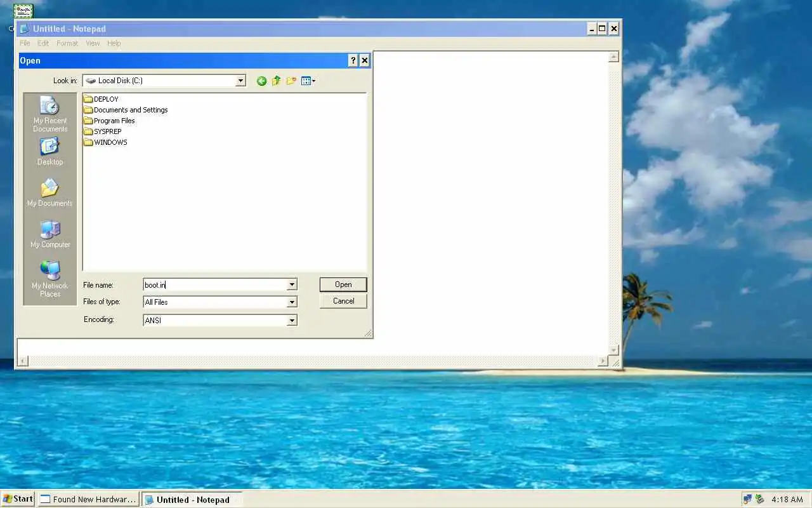Minimize the Notepad window
Image resolution: width=812 pixels, height=508 pixels.
click(591, 29)
